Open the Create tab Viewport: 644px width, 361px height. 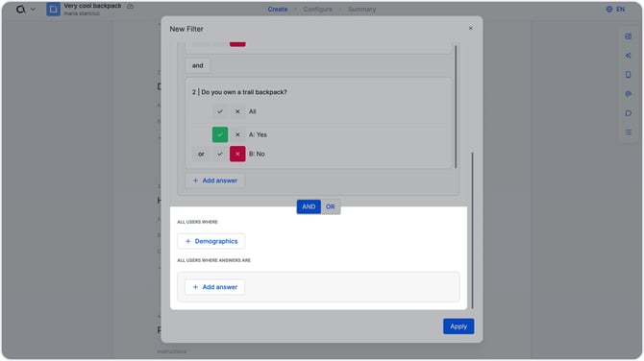click(x=278, y=9)
